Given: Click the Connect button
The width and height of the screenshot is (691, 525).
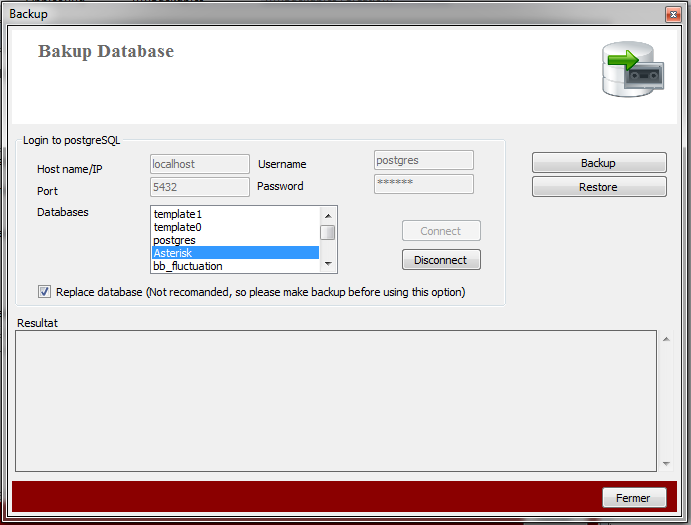Looking at the screenshot, I should tap(441, 231).
